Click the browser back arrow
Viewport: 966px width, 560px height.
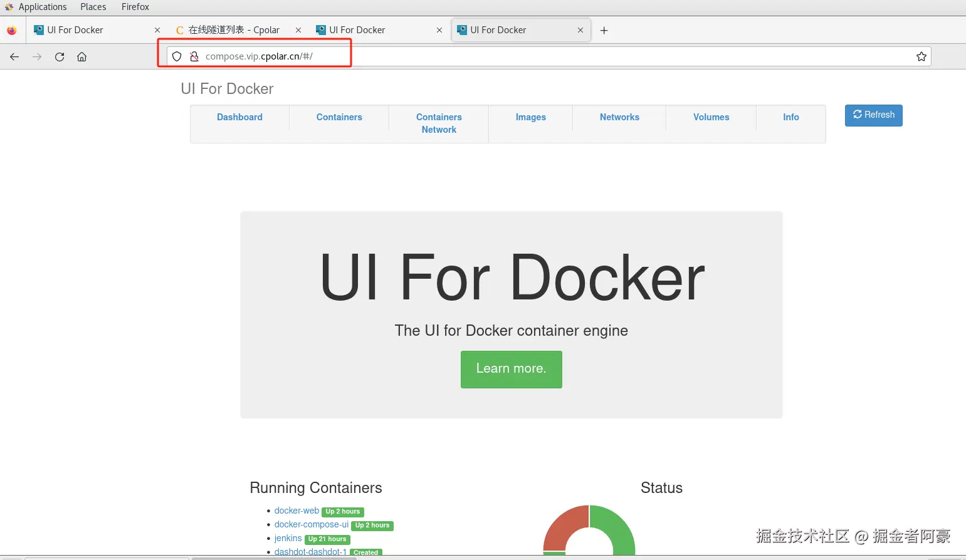coord(14,56)
